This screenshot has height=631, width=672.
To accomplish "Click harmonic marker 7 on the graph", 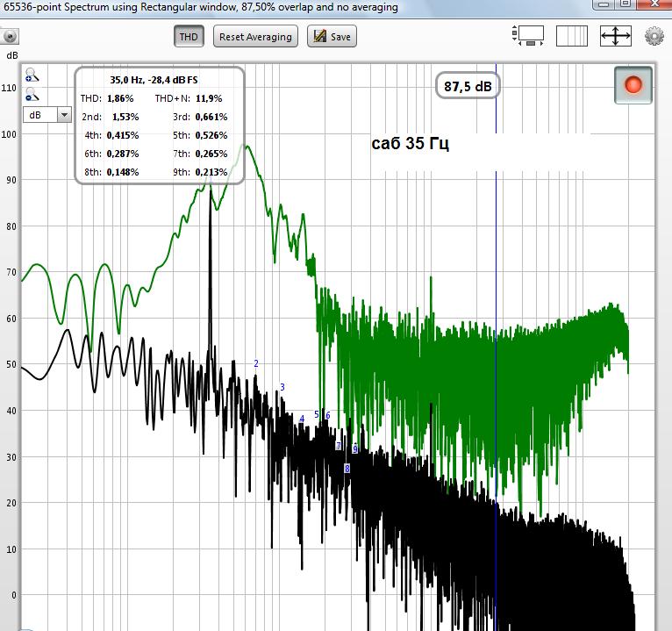I will tap(339, 446).
